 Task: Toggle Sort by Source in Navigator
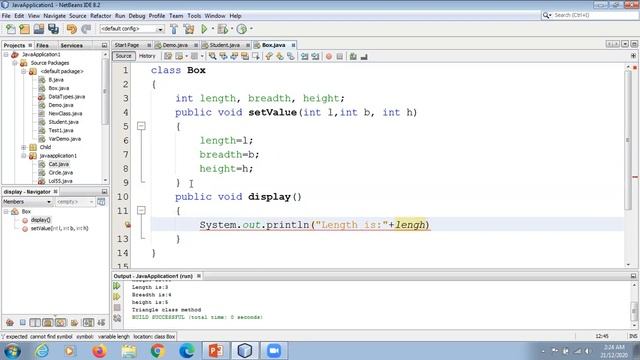(x=101, y=322)
